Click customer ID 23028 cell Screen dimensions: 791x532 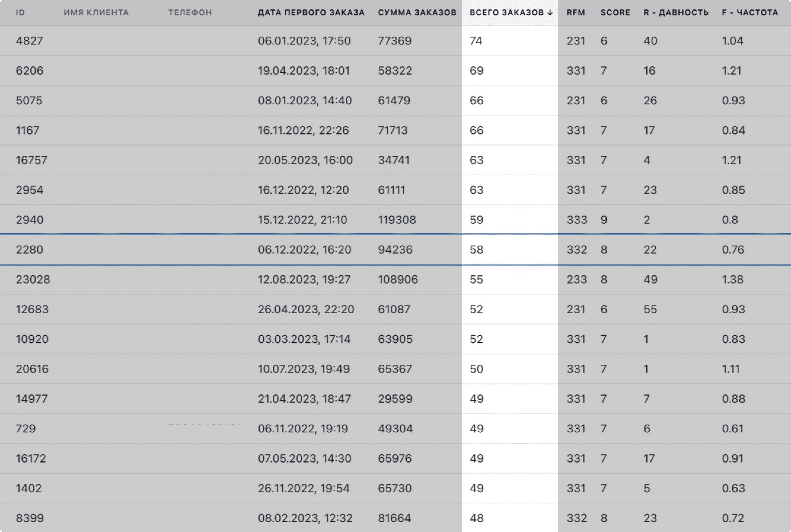click(x=33, y=279)
